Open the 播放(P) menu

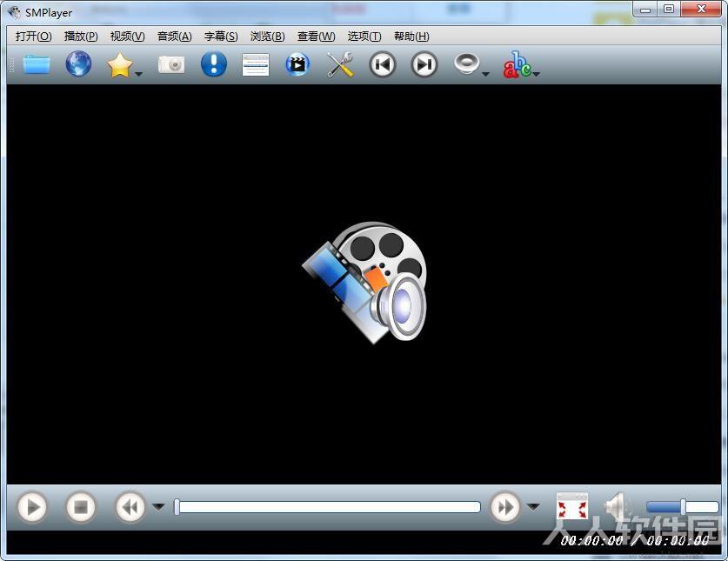point(81,37)
